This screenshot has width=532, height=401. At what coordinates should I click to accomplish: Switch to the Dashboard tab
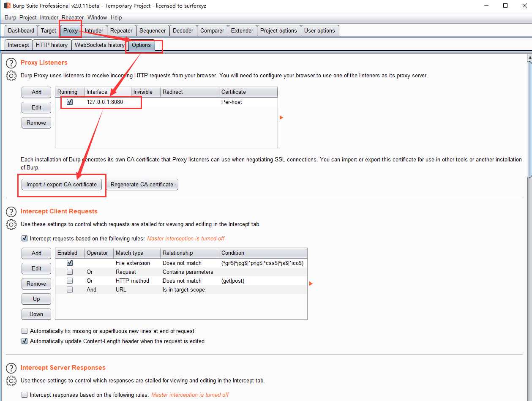21,30
